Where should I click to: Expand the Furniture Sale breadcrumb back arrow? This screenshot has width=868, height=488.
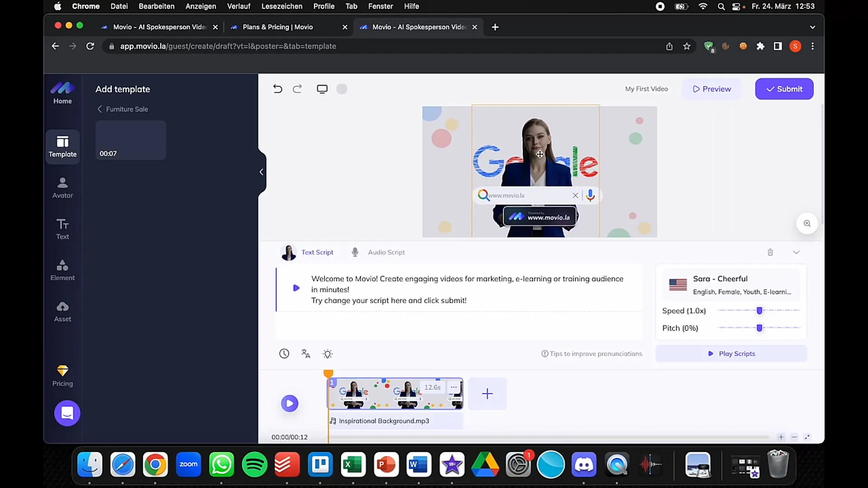pos(100,109)
